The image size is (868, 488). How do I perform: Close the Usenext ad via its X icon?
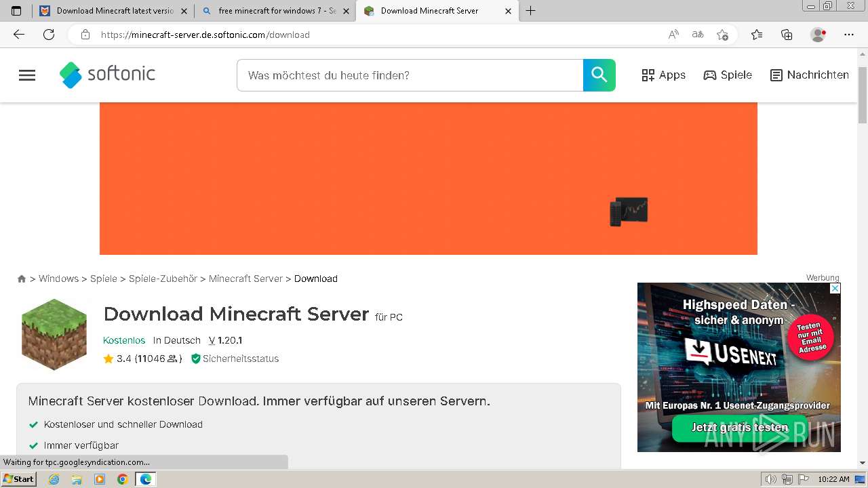coord(835,288)
